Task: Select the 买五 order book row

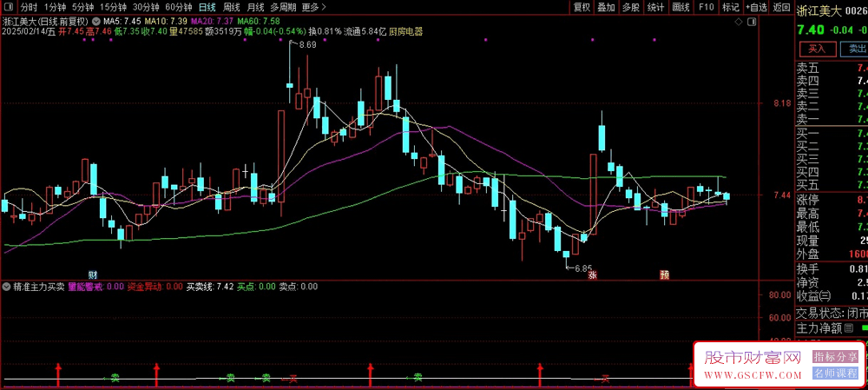Action: point(832,184)
